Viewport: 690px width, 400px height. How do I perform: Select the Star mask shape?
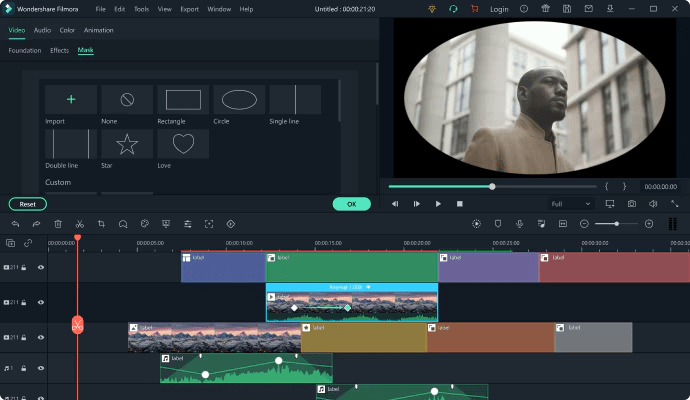[x=127, y=144]
